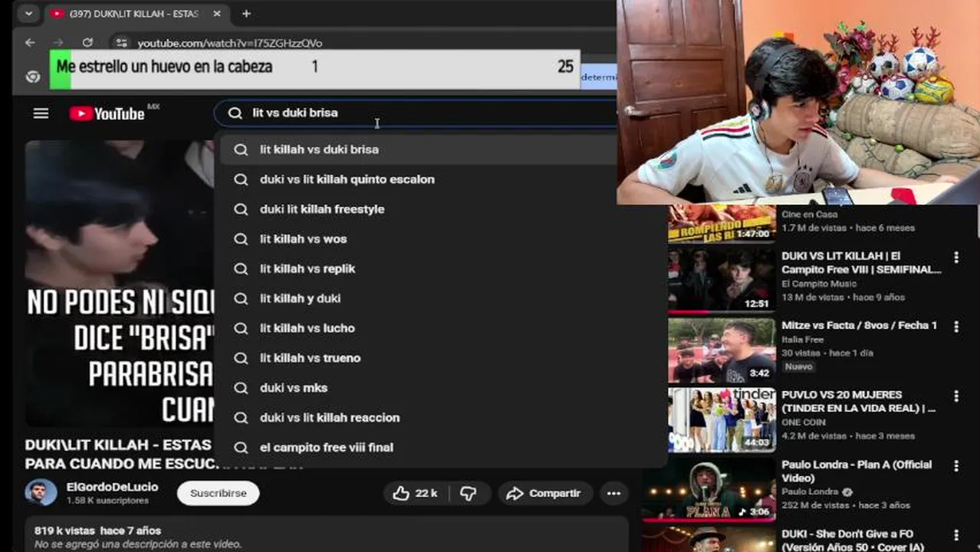Open video title 'DUKI VS LIT KILLAH | El Campito Free VIII'

(861, 263)
